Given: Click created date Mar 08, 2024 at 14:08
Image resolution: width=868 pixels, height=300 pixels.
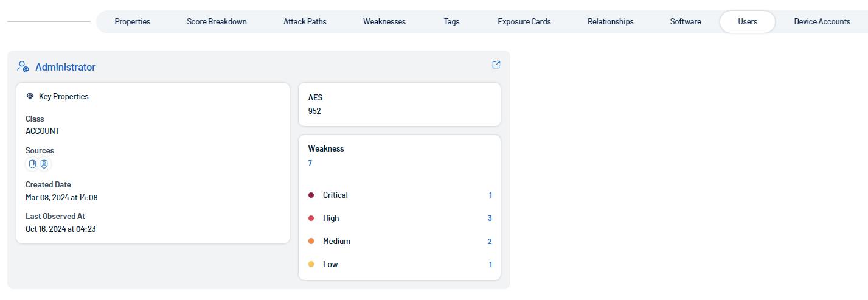Looking at the screenshot, I should (x=61, y=198).
